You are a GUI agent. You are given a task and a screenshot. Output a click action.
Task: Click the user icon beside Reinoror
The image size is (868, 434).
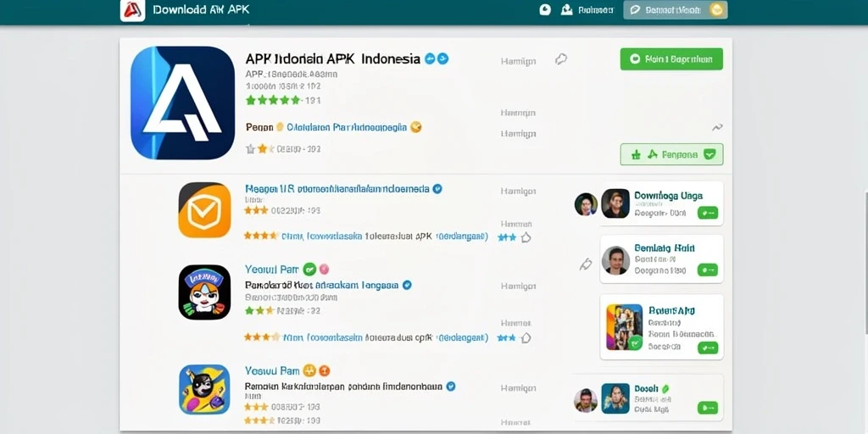click(x=566, y=9)
